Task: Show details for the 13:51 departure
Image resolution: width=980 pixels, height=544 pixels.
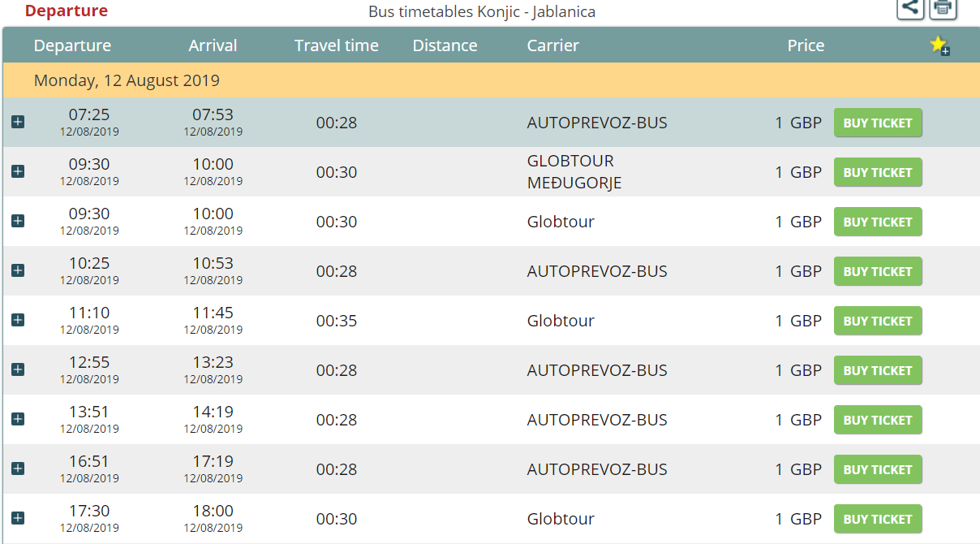Action: coord(18,419)
